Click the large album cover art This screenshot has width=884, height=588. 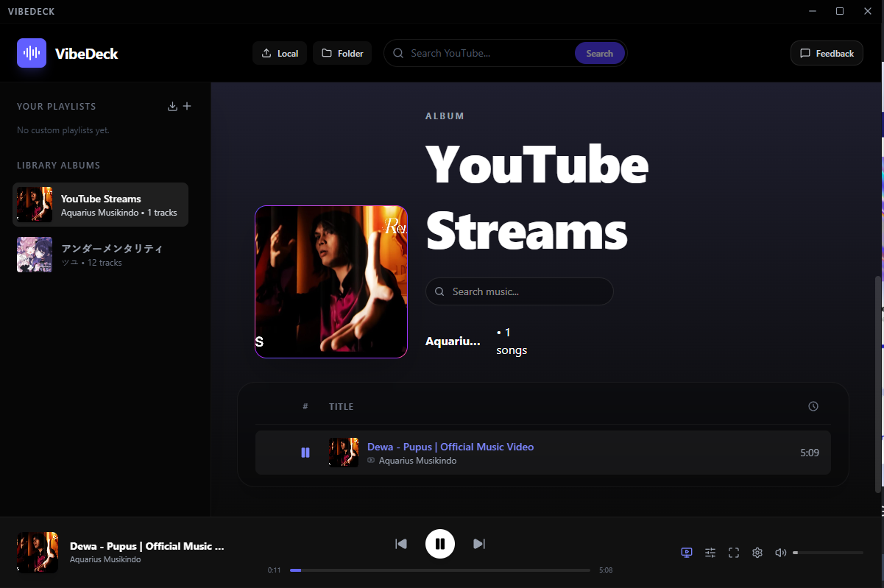331,282
